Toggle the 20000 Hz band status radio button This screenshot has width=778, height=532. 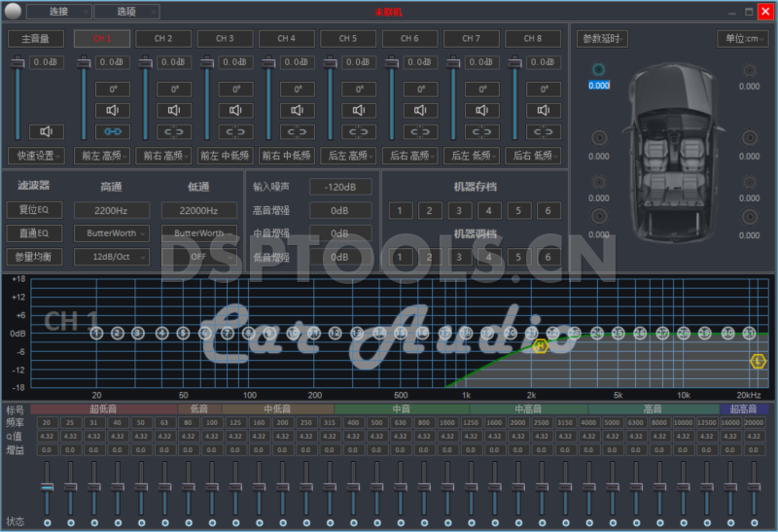click(755, 522)
